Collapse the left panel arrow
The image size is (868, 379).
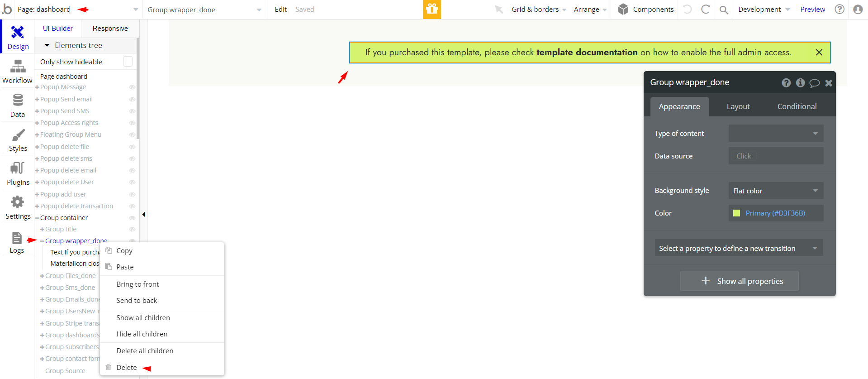point(143,215)
